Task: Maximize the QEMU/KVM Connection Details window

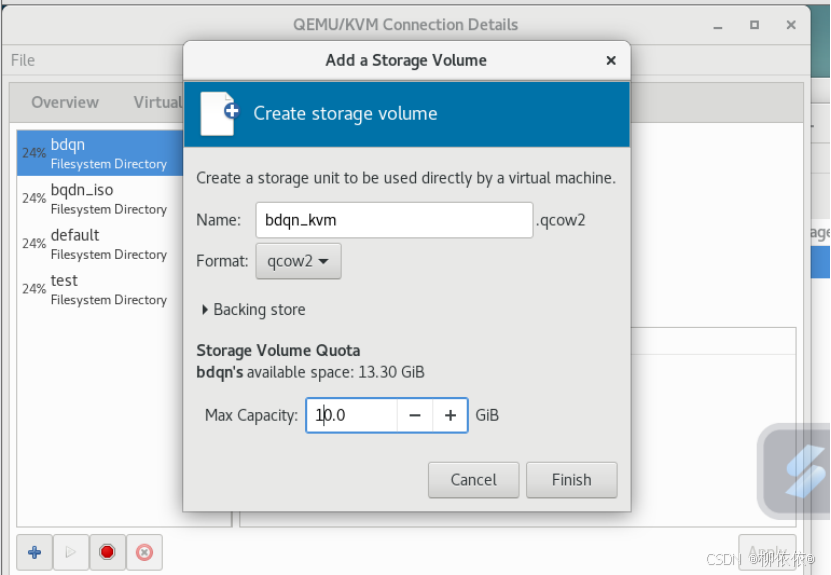Action: pyautogui.click(x=754, y=25)
